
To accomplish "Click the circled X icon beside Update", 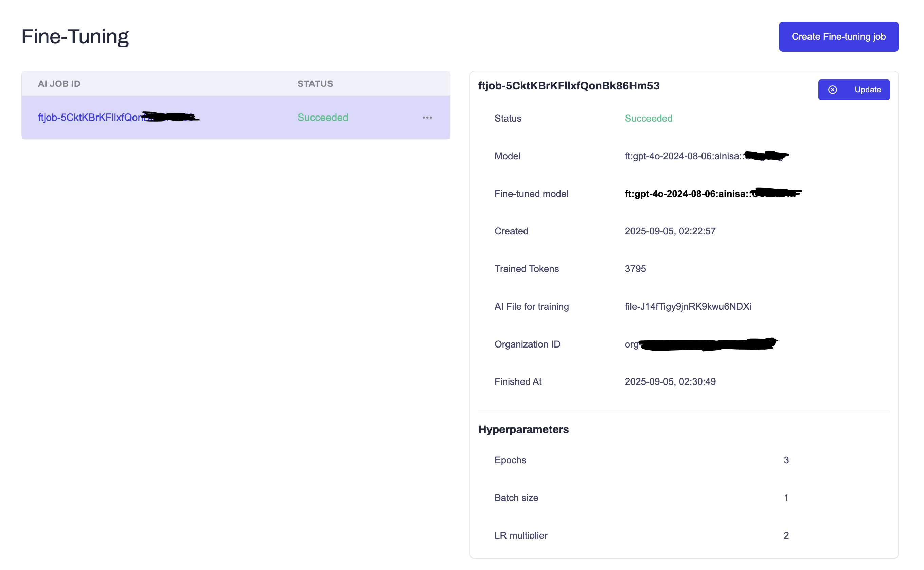I will coord(833,89).
